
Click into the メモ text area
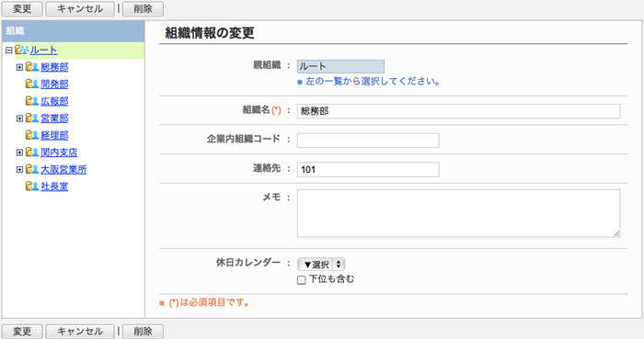tap(459, 213)
